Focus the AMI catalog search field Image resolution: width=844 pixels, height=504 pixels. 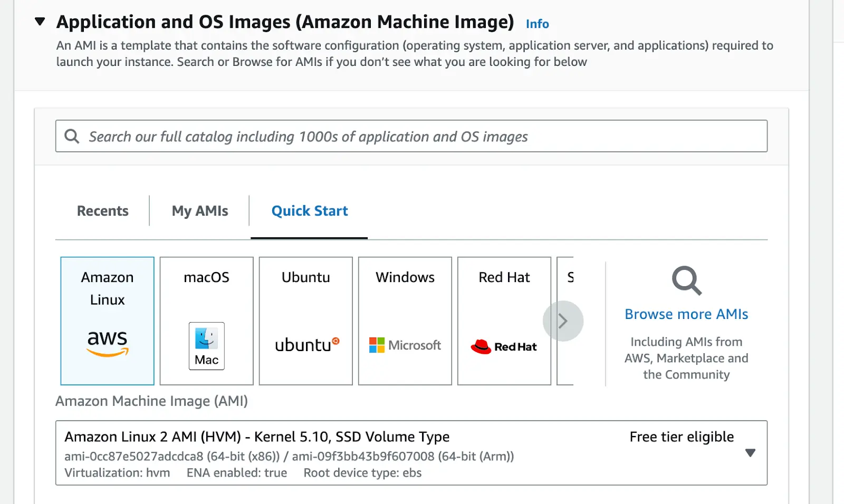tap(411, 137)
